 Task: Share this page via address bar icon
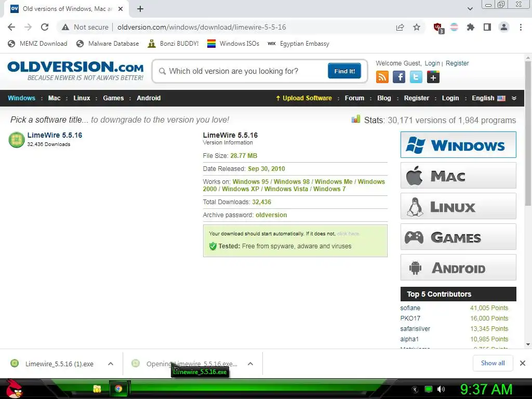[x=400, y=27]
